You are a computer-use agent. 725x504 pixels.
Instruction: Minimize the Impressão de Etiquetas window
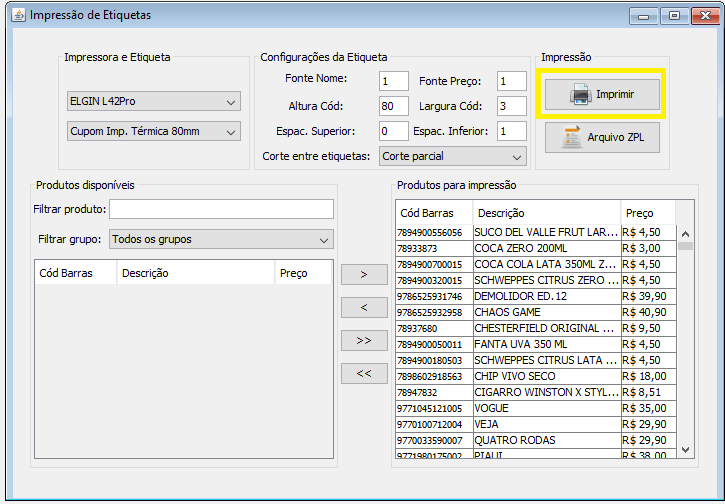pos(643,16)
